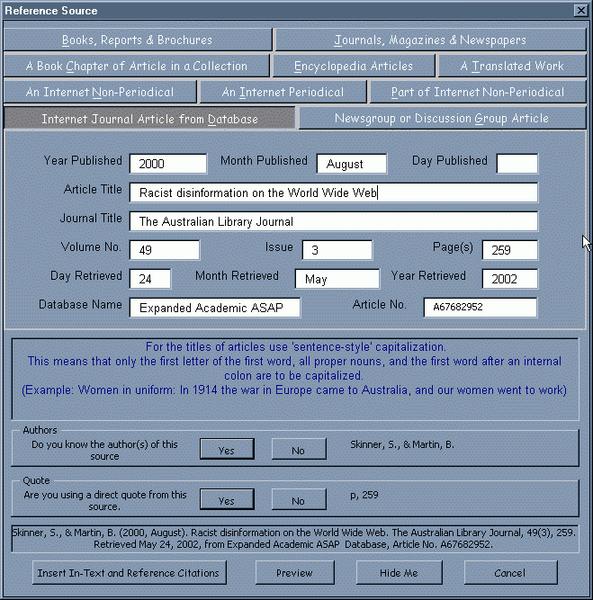Switch to Newsgroup or Discussion Group Article

point(442,118)
